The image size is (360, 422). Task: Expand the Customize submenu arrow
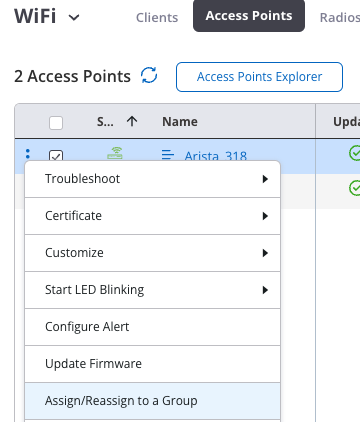tap(265, 253)
